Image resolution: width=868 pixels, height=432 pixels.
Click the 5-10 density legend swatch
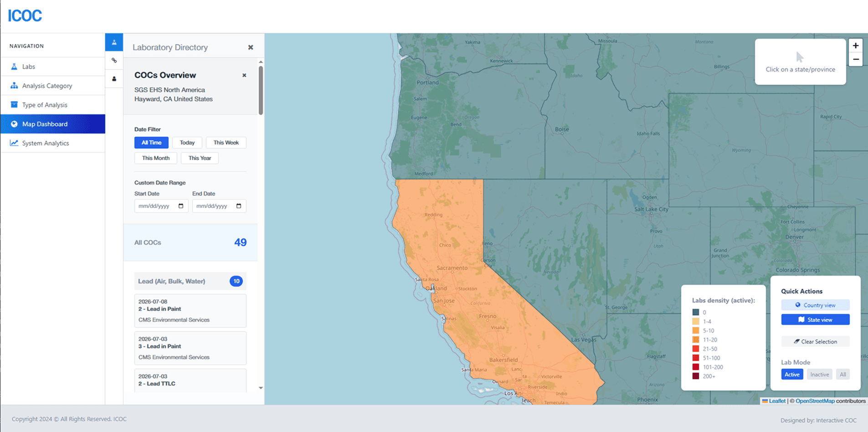click(696, 330)
